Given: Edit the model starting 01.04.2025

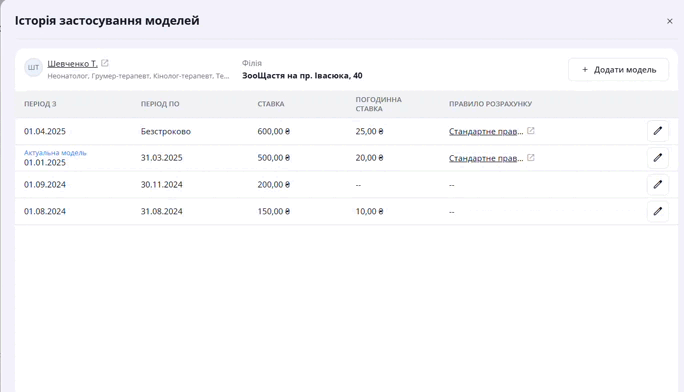Looking at the screenshot, I should pyautogui.click(x=657, y=131).
